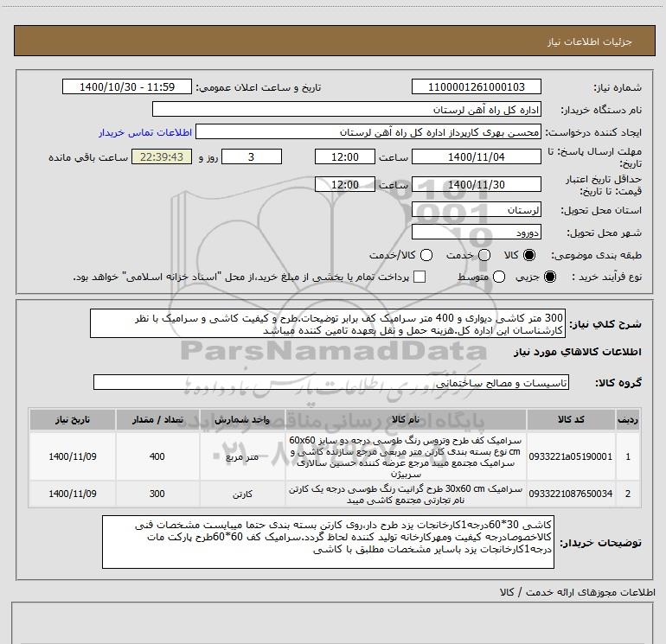Select the متوسط purchase type radio

[x=499, y=277]
